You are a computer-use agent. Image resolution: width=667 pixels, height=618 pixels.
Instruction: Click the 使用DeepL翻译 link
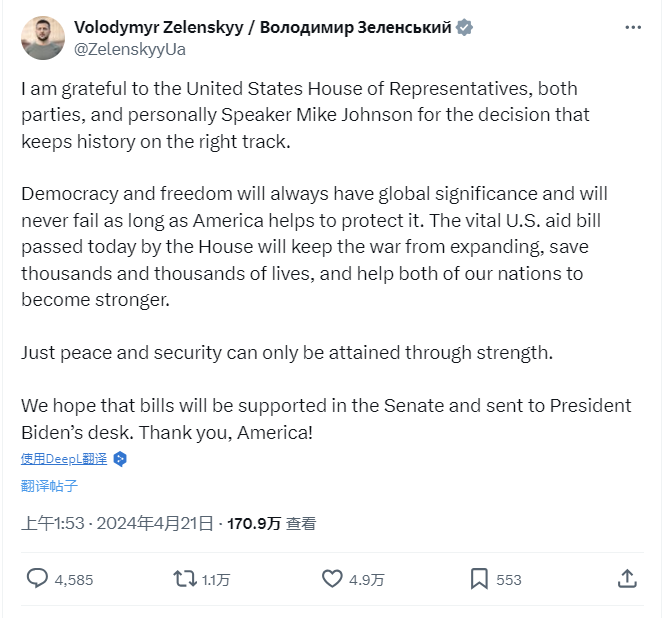(63, 459)
